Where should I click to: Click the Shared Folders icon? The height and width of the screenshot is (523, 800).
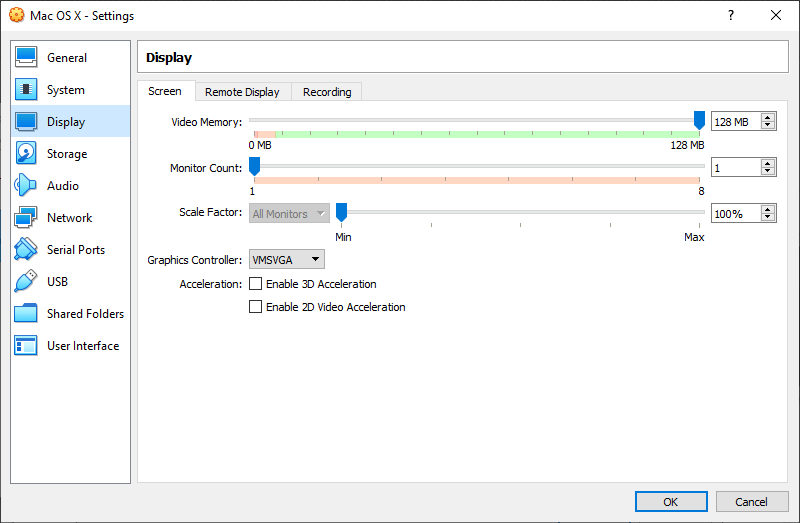tap(27, 314)
